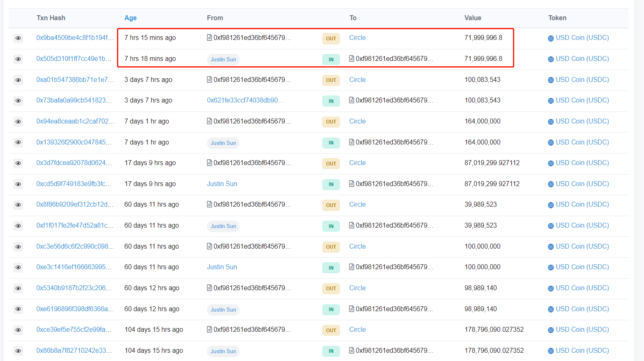
Task: Preview txn 0xce39ef5e755cf2e99fa with eye icon
Action: tap(18, 330)
